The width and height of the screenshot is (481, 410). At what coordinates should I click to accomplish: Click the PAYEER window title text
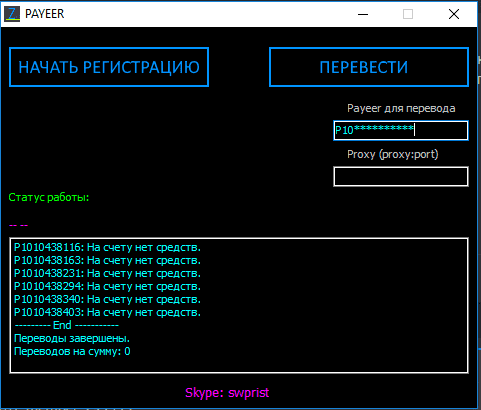pyautogui.click(x=45, y=14)
